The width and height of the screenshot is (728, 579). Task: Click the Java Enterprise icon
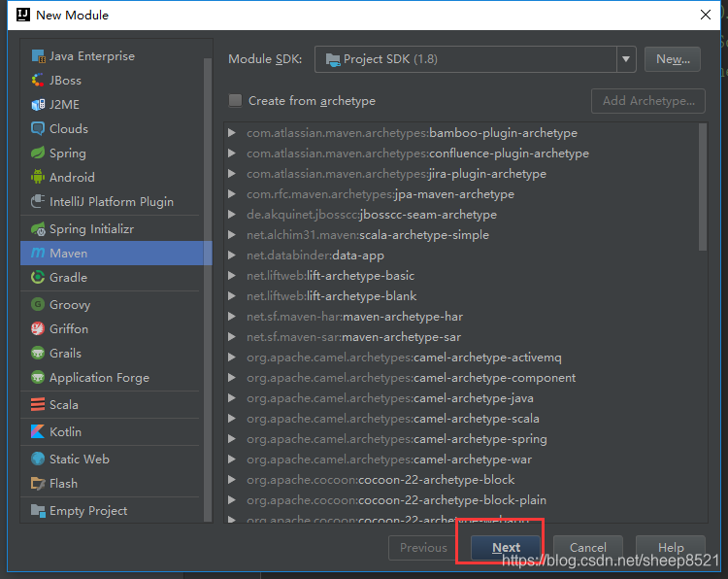click(x=38, y=56)
